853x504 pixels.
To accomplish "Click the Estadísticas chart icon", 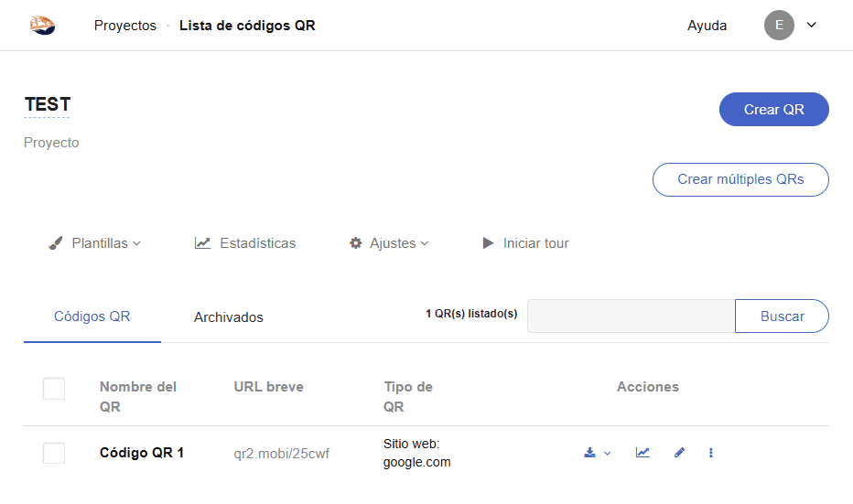I will [202, 243].
